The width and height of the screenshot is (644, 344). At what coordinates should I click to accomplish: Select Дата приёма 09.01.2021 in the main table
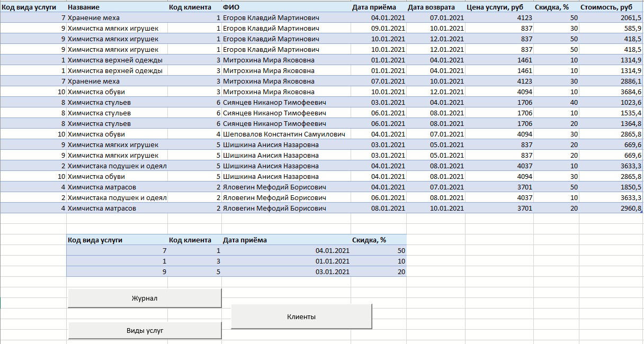click(379, 29)
